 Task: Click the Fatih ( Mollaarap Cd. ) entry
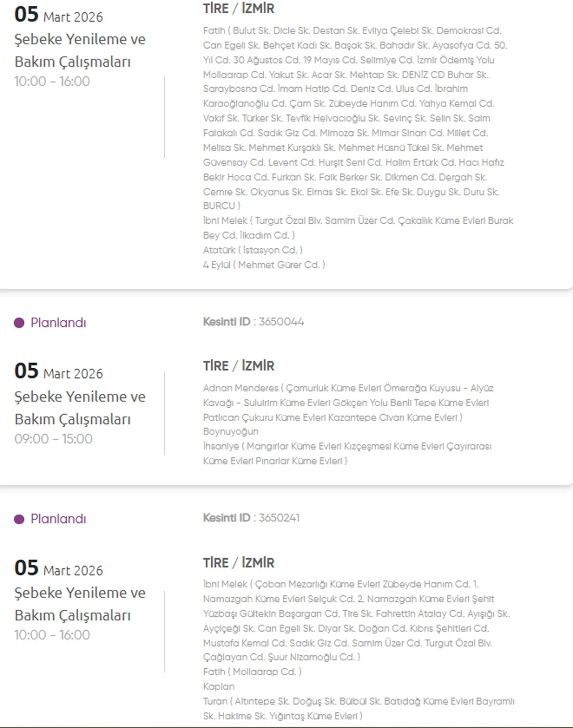pyautogui.click(x=252, y=672)
